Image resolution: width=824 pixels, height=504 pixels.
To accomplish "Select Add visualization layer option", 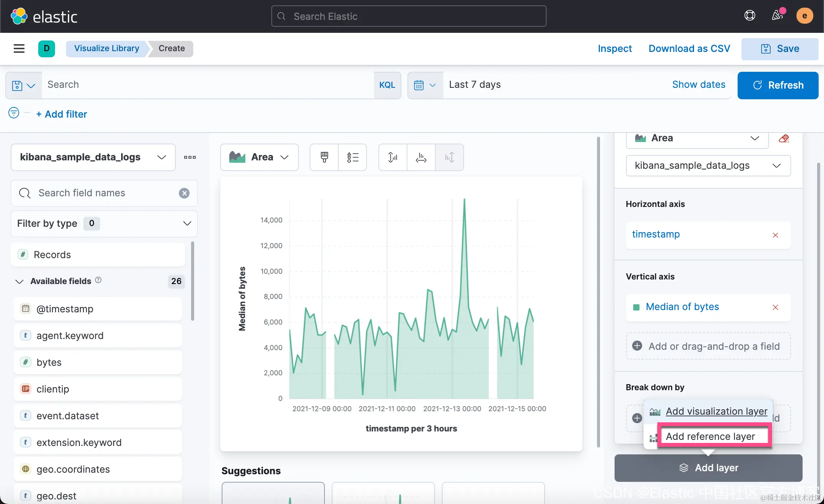I will 716,411.
